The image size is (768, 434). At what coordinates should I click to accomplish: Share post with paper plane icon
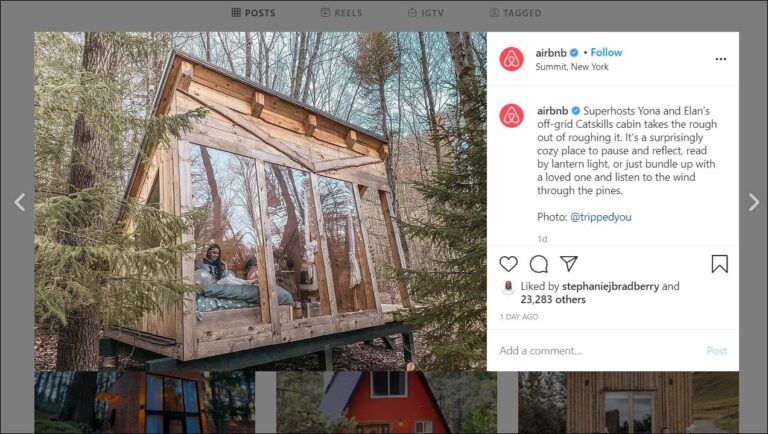click(569, 264)
